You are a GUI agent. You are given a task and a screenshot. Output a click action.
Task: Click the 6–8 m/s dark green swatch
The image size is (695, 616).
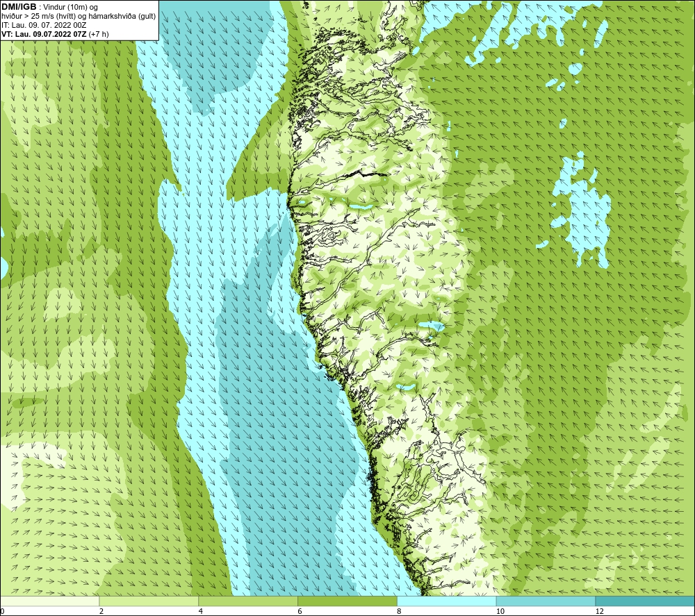[x=347, y=601]
